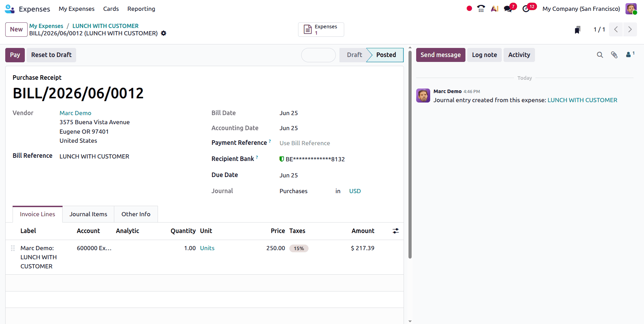Image resolution: width=644 pixels, height=324 pixels.
Task: Go to the next record arrow
Action: click(630, 29)
